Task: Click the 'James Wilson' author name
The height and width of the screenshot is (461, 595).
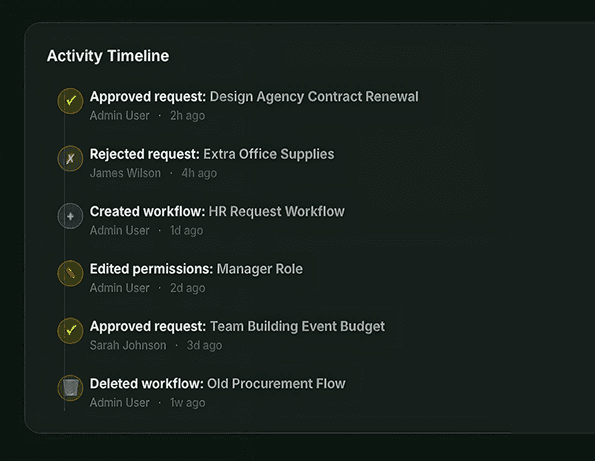Action: tap(125, 173)
